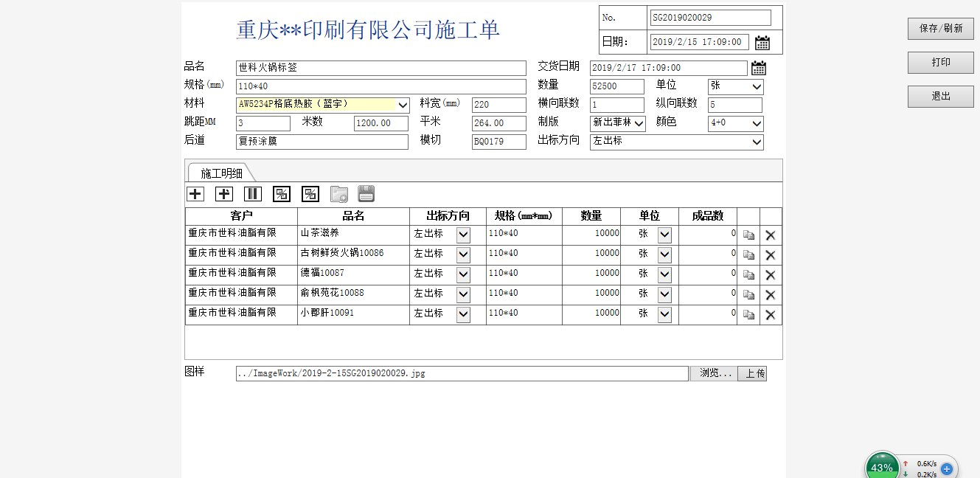Click the blue plus on network widget
Image resolution: width=980 pixels, height=478 pixels.
coord(947,468)
